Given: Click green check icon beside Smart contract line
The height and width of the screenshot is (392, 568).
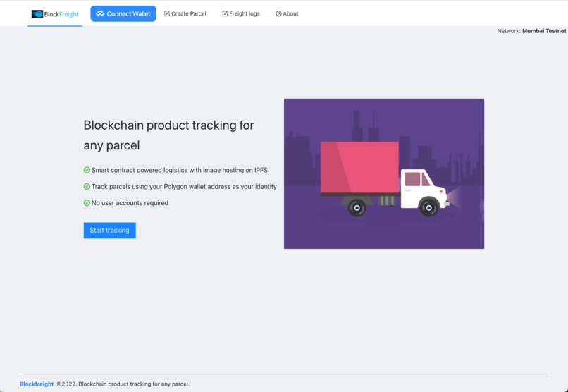Looking at the screenshot, I should (x=87, y=170).
